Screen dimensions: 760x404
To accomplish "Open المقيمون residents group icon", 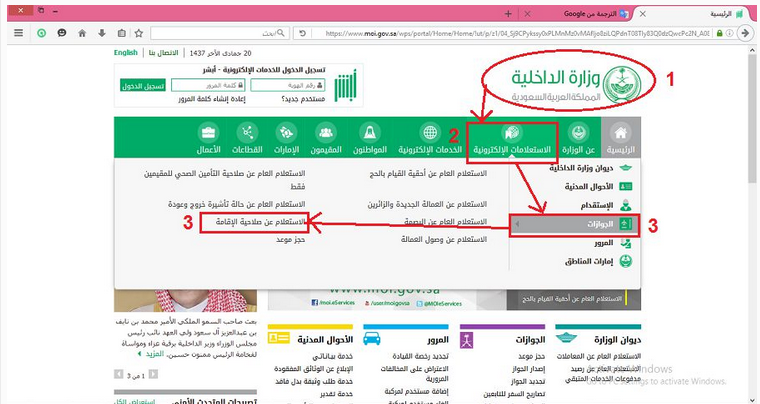I will click(x=326, y=132).
